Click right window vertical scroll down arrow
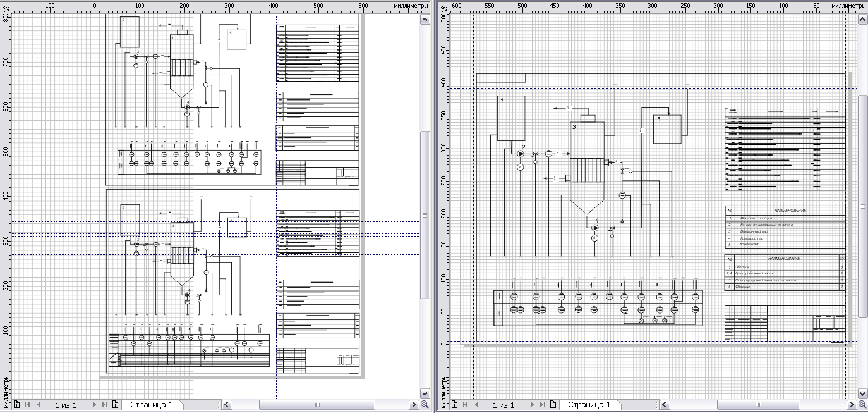Viewport: 868px width, 413px height. click(862, 393)
